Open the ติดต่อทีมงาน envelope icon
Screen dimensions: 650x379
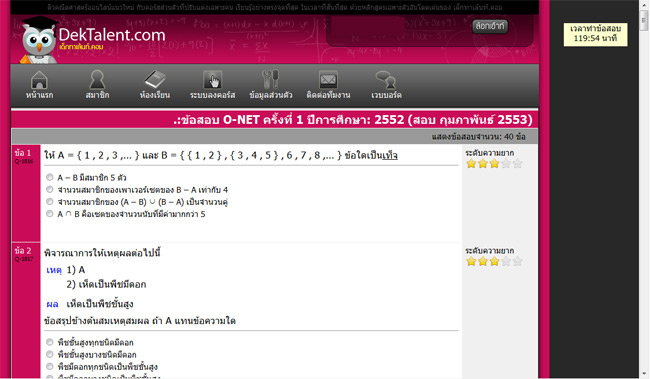(x=328, y=79)
